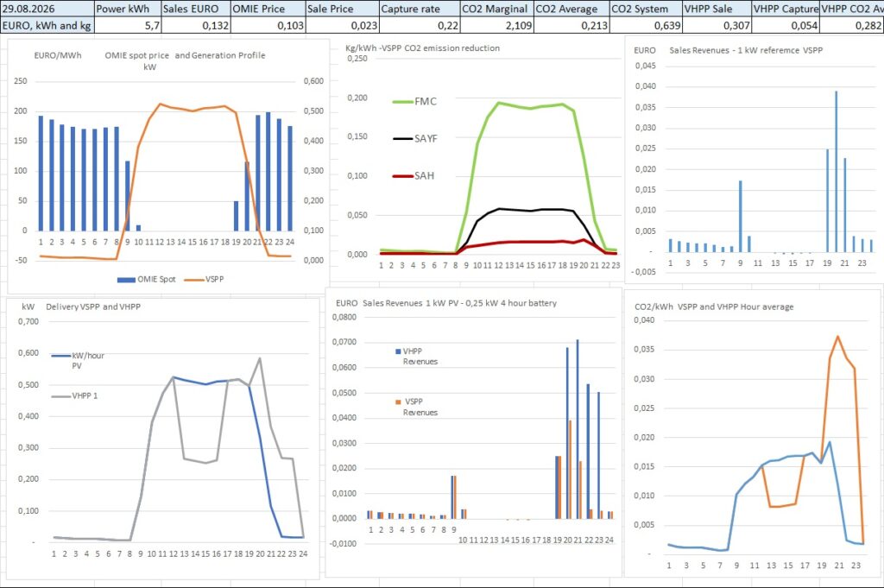This screenshot has width=884, height=588.
Task: Select the VHPP Sale header cell
Action: (x=717, y=9)
